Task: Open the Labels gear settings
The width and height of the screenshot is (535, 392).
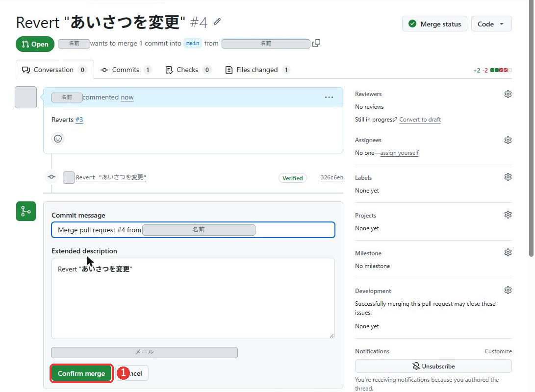Action: point(508,177)
